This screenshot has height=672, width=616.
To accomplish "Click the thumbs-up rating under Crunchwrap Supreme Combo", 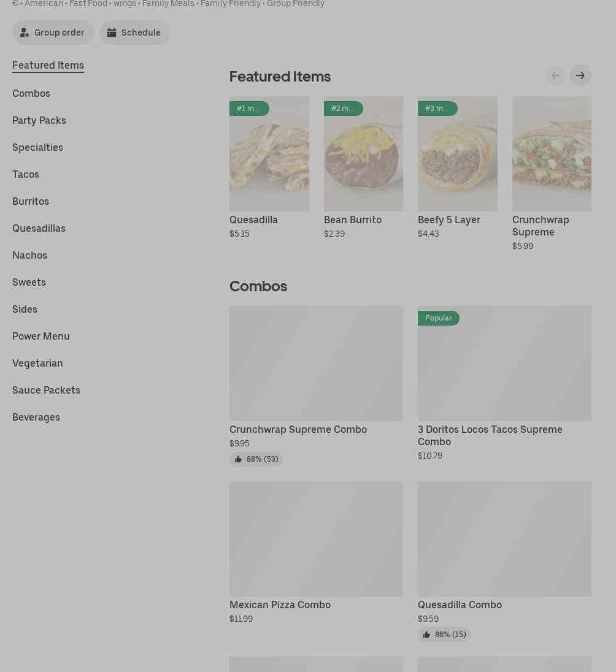I will click(256, 459).
